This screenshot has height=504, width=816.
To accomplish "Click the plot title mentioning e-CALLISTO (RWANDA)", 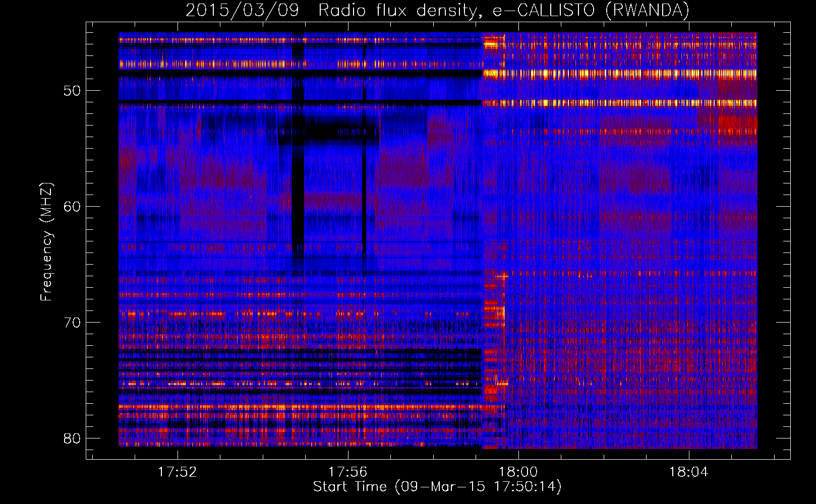I will pyautogui.click(x=437, y=10).
